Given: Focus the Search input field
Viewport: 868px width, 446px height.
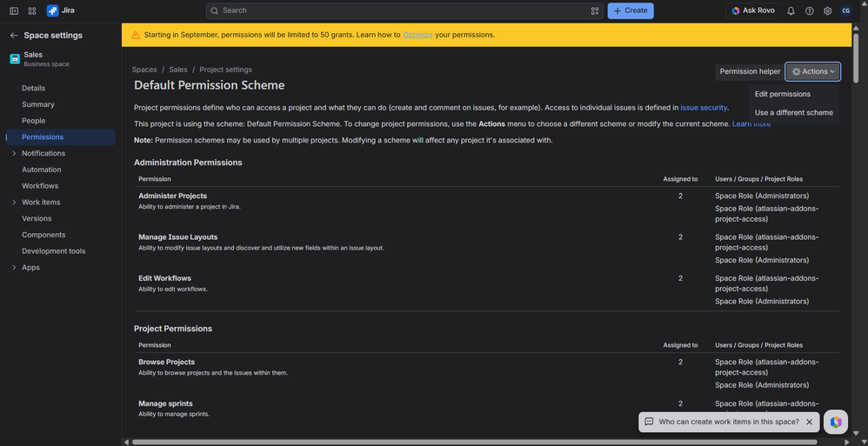Looking at the screenshot, I should point(404,10).
